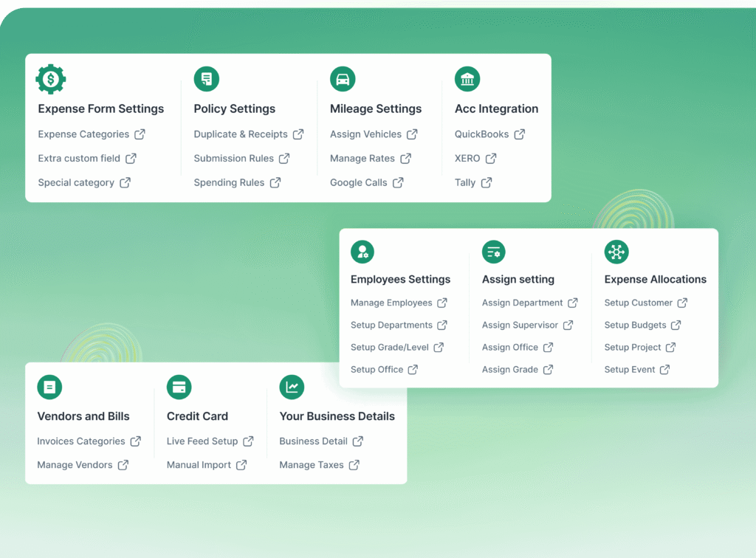The image size is (756, 558).
Task: Go to Manage Taxes
Action: (x=312, y=465)
